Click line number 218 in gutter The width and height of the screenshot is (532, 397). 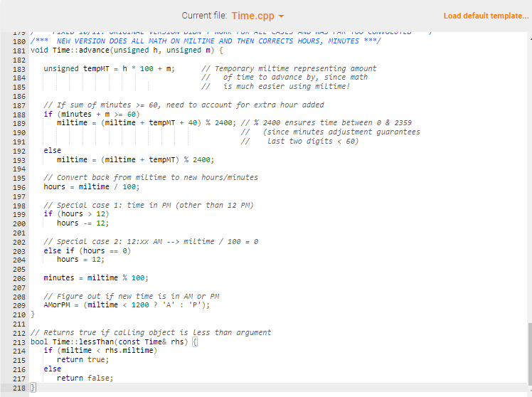pos(19,388)
